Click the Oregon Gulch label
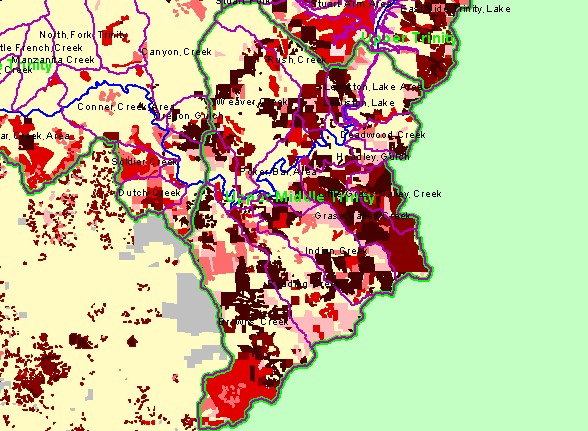Screen dimensions: 588x431 tap(189, 116)
